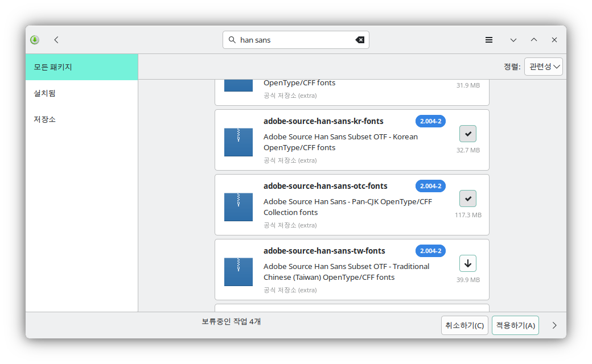The height and width of the screenshot is (364, 592).
Task: Click the 'Korean OpenType/CFF fonts' description text
Action: tap(340, 142)
